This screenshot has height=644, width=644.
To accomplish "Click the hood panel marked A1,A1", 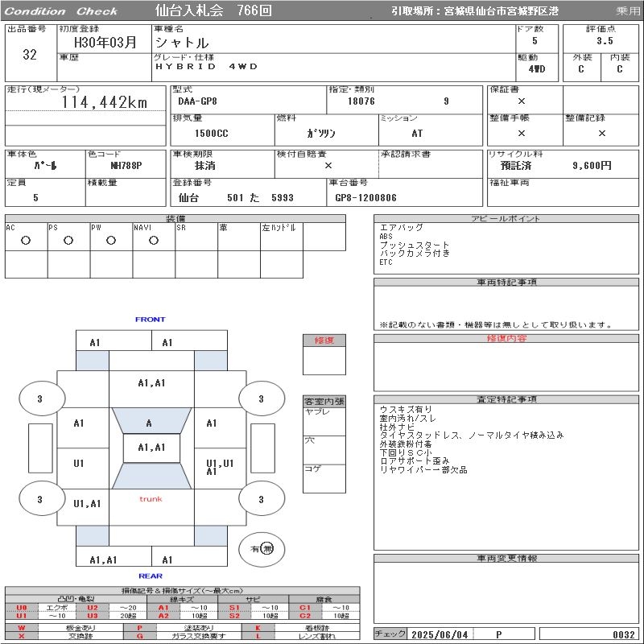I will (x=151, y=383).
